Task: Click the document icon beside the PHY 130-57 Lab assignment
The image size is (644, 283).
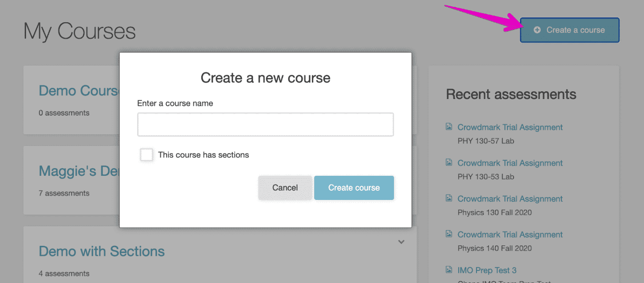Action: point(449,127)
